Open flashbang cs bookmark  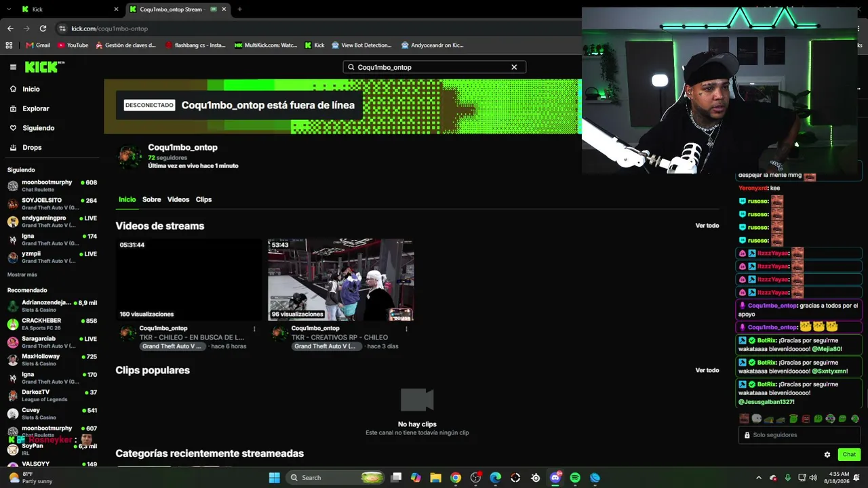[195, 45]
